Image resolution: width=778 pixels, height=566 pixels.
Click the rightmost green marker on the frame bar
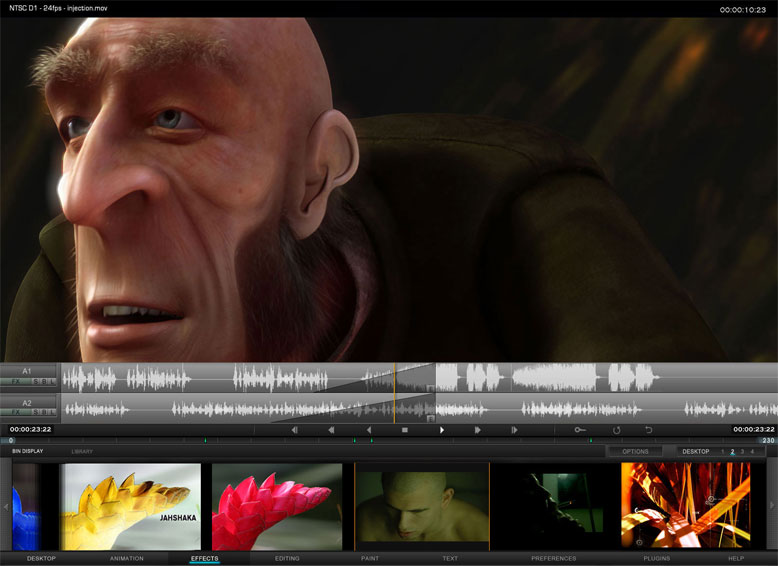pos(590,440)
